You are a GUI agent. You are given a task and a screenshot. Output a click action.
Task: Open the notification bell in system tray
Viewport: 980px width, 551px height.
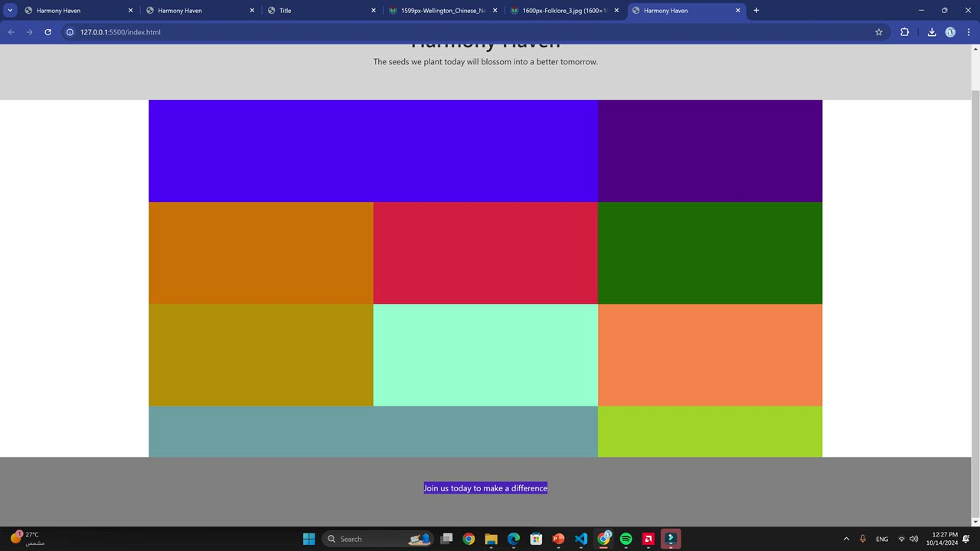pyautogui.click(x=966, y=539)
